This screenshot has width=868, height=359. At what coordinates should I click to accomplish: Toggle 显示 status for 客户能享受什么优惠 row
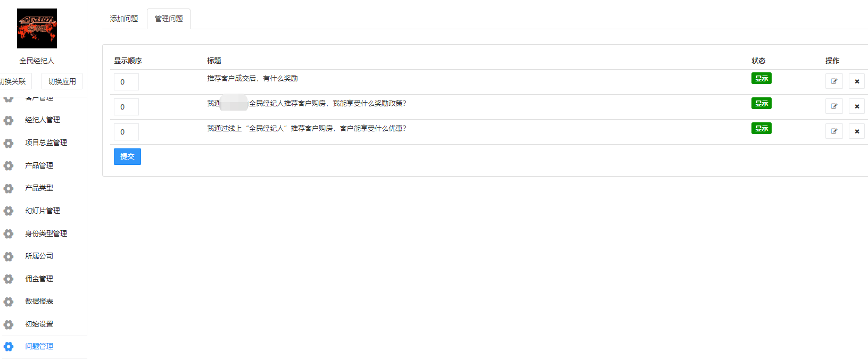point(762,129)
